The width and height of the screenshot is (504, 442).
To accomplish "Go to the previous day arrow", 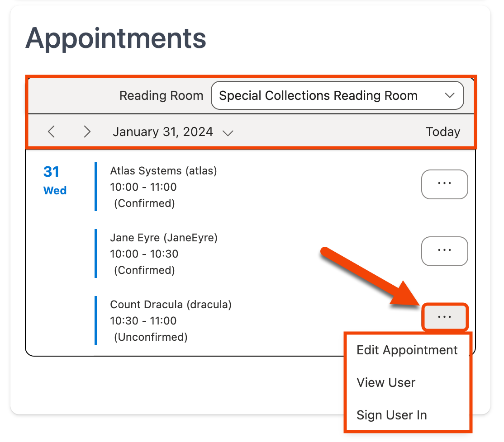I will 52,132.
